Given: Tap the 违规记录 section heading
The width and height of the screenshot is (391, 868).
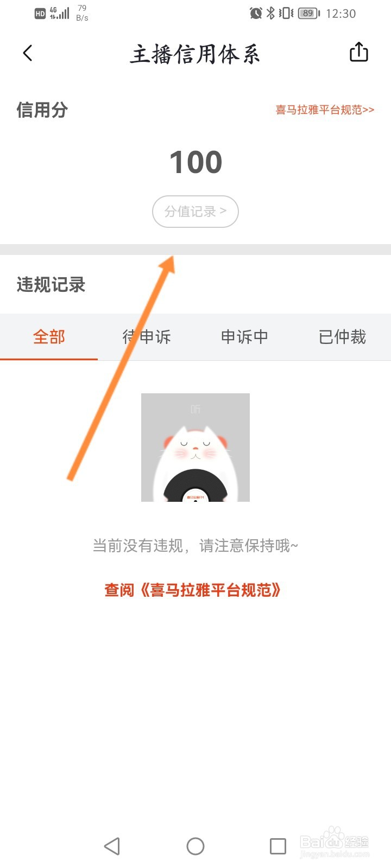Looking at the screenshot, I should (51, 284).
